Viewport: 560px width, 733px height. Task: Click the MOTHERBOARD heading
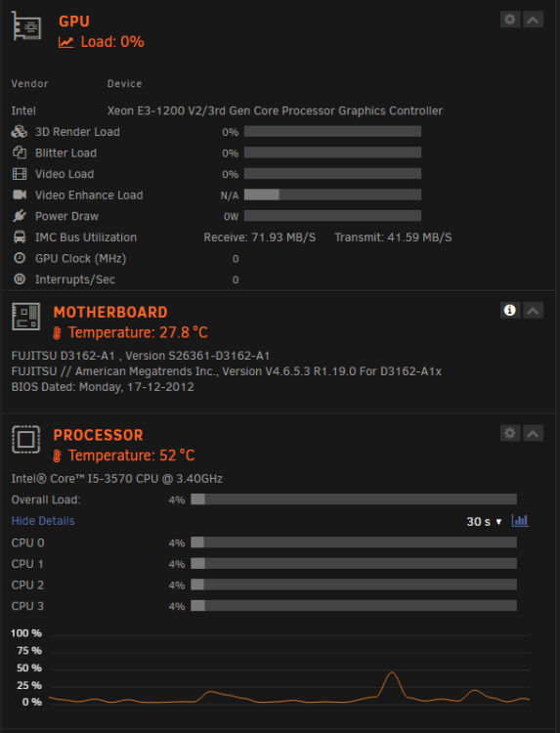click(110, 313)
